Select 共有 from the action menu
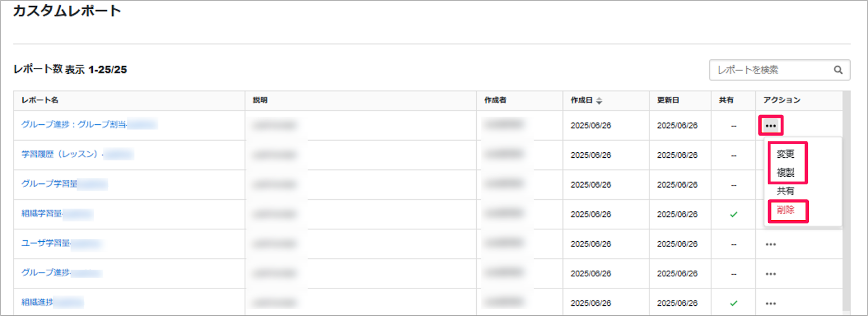The width and height of the screenshot is (868, 316). tap(785, 191)
